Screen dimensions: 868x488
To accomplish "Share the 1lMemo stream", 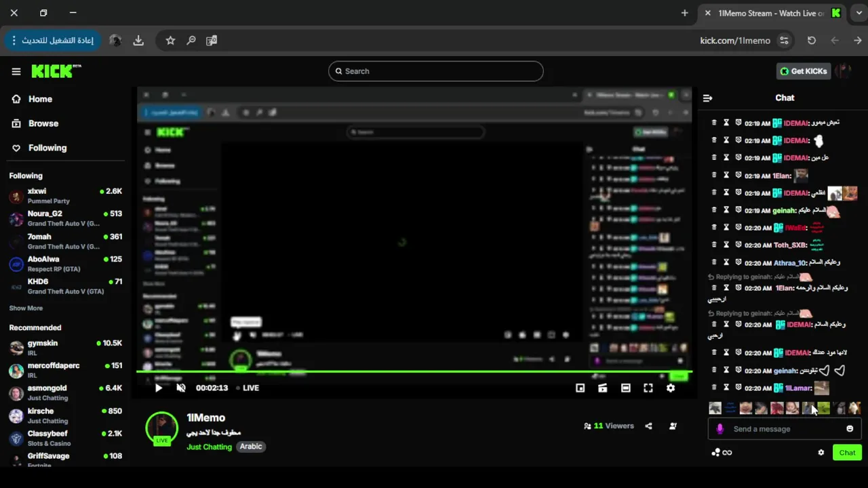I will [648, 426].
